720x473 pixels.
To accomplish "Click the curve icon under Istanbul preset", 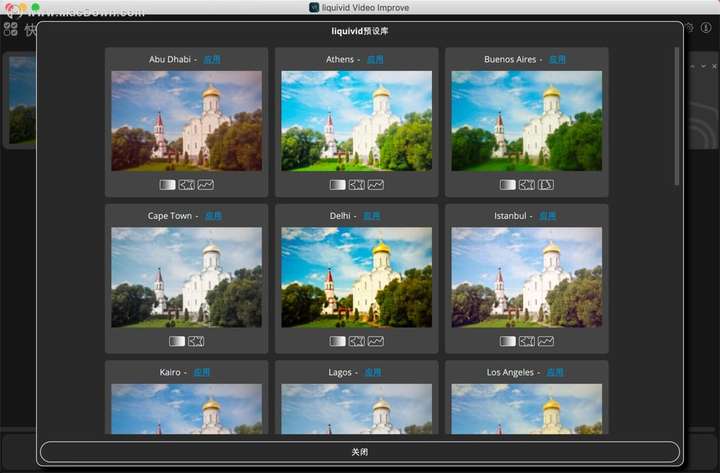I will [546, 341].
